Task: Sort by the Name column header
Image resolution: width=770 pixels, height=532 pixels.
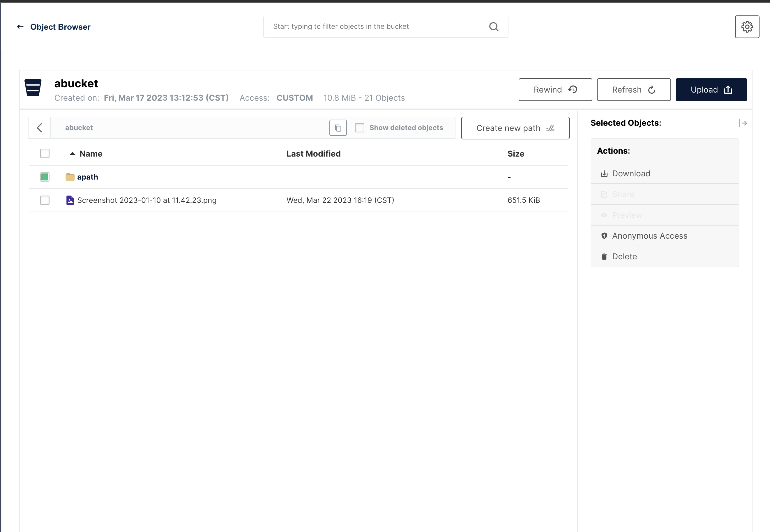Action: point(91,154)
